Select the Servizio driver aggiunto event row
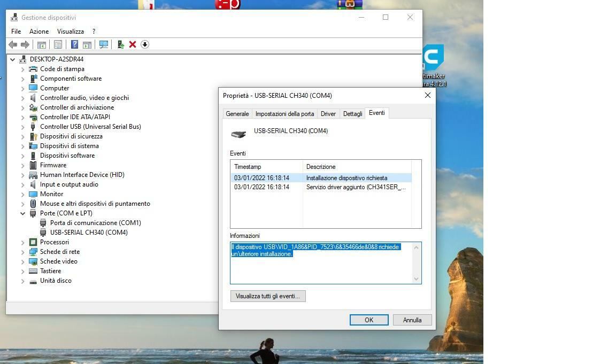The width and height of the screenshot is (616, 364). point(321,187)
